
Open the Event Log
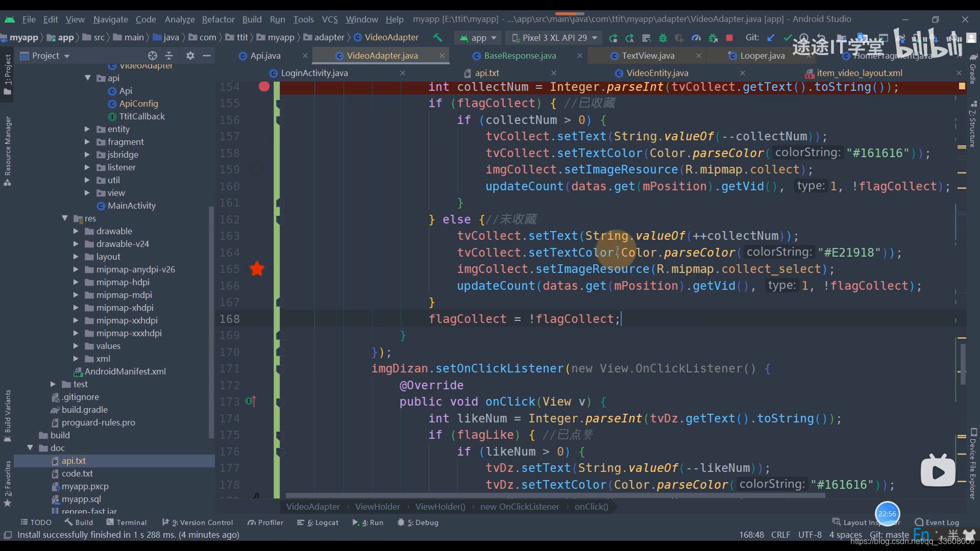(x=937, y=522)
